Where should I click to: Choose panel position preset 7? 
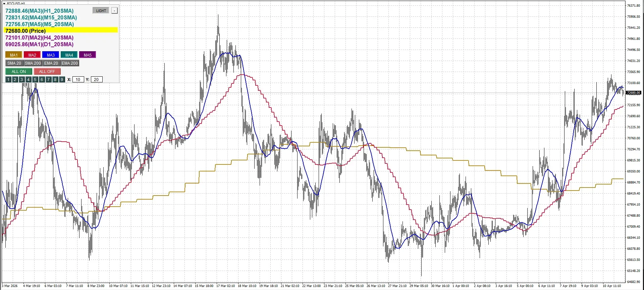[49, 80]
